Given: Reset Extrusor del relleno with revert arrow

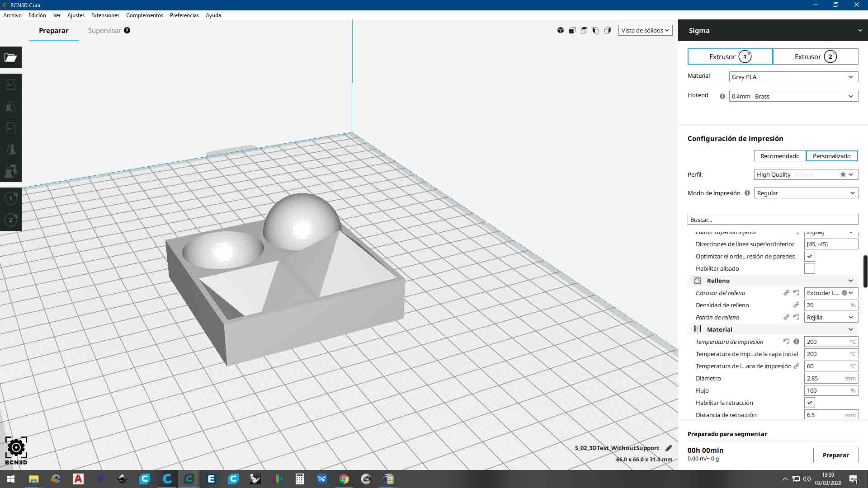Looking at the screenshot, I should pyautogui.click(x=796, y=293).
